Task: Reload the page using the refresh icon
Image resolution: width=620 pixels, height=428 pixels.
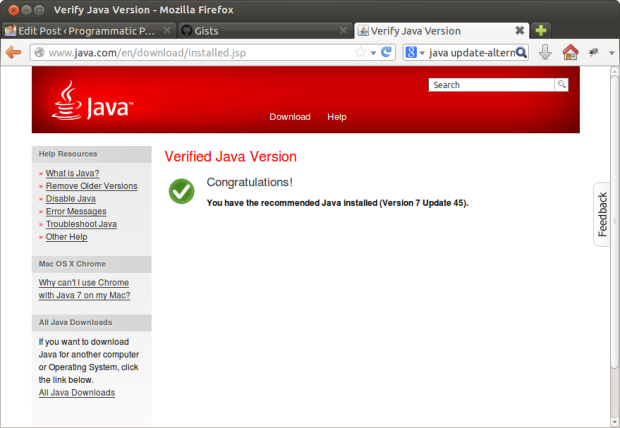Action: [x=386, y=52]
